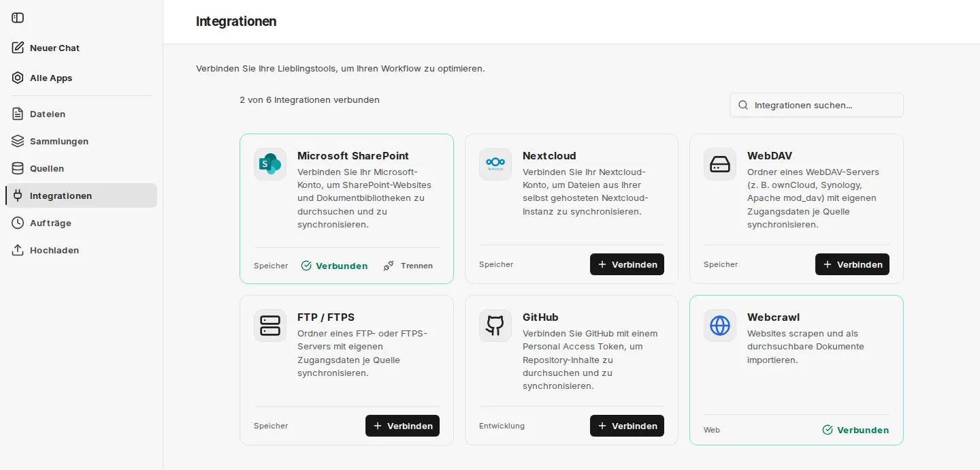
Task: Disconnect SharePoint with the Trennen button
Action: pos(408,266)
